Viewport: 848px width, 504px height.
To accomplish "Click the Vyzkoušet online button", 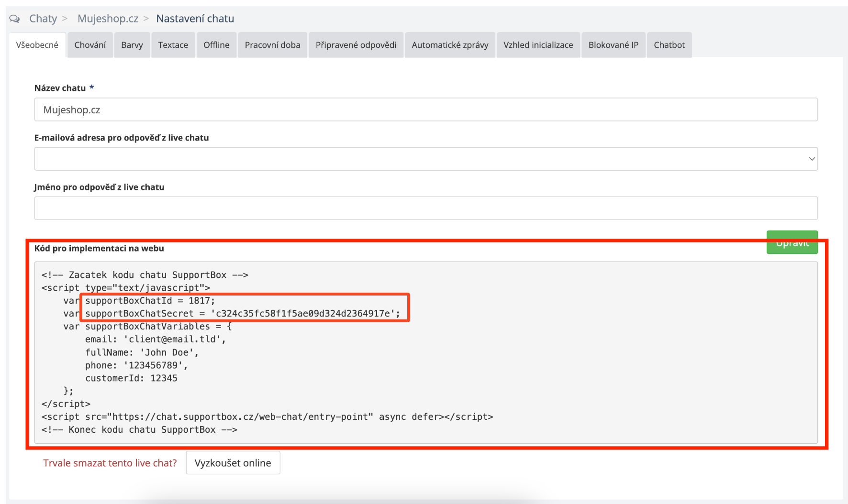I will (233, 463).
